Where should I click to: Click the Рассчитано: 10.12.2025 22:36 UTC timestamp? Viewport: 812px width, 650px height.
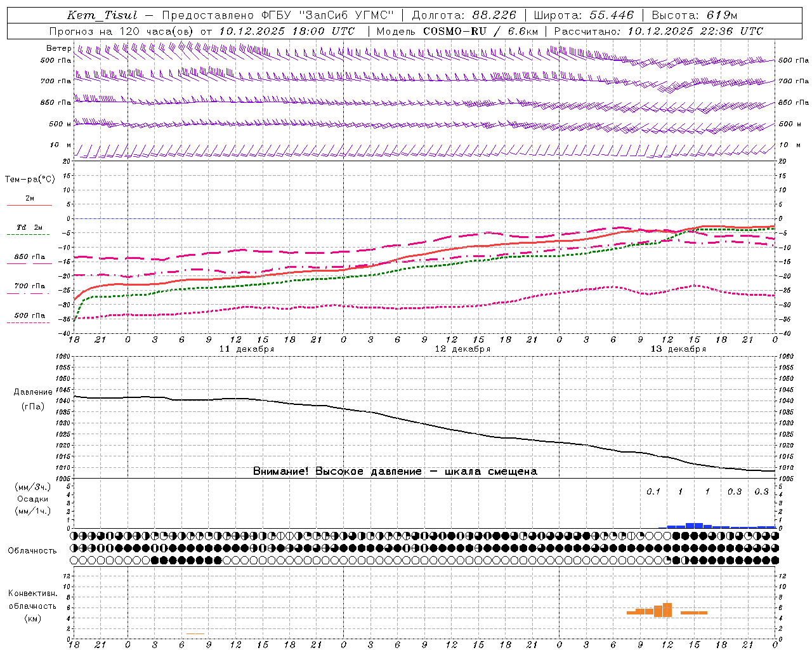pos(658,31)
